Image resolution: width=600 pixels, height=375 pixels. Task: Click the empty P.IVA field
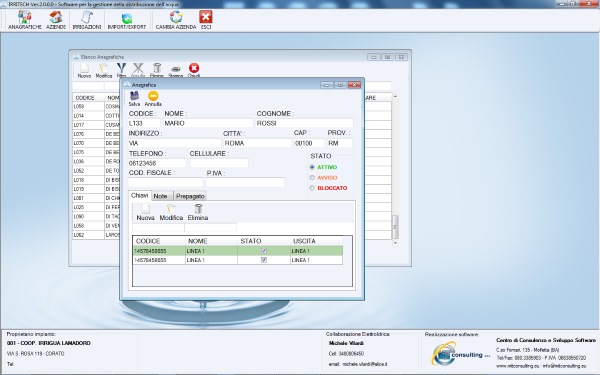point(245,182)
